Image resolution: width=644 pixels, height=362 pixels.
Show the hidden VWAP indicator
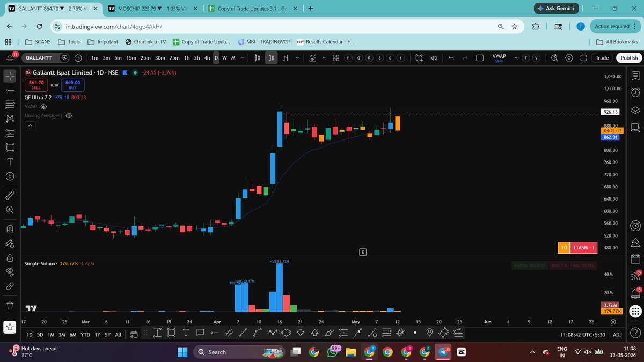point(44,107)
